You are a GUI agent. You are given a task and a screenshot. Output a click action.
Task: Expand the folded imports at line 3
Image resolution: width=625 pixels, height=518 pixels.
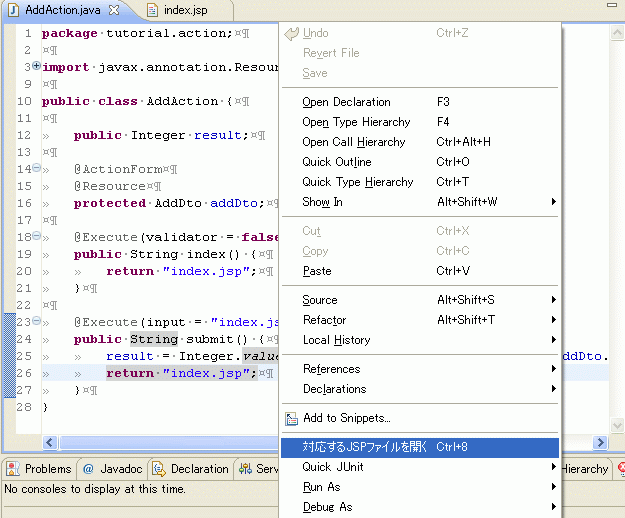point(36,66)
